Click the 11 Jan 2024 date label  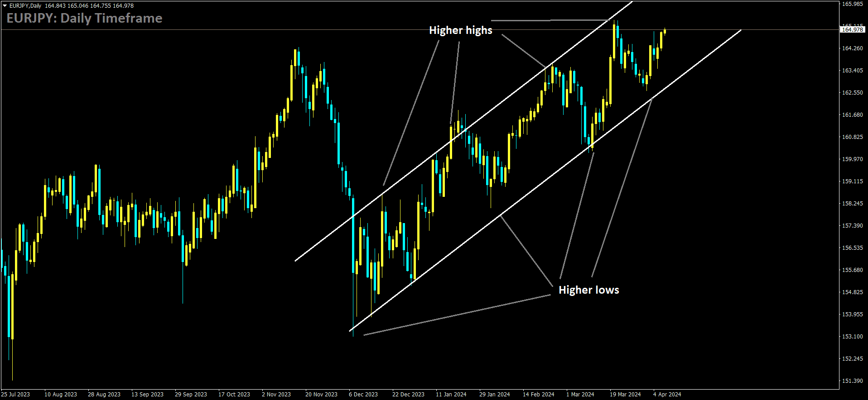click(451, 395)
